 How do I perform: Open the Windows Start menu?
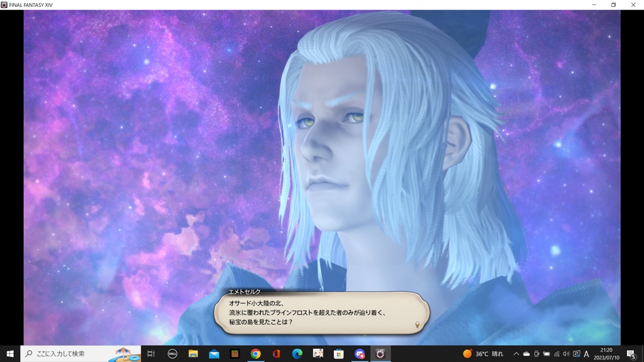click(10, 353)
